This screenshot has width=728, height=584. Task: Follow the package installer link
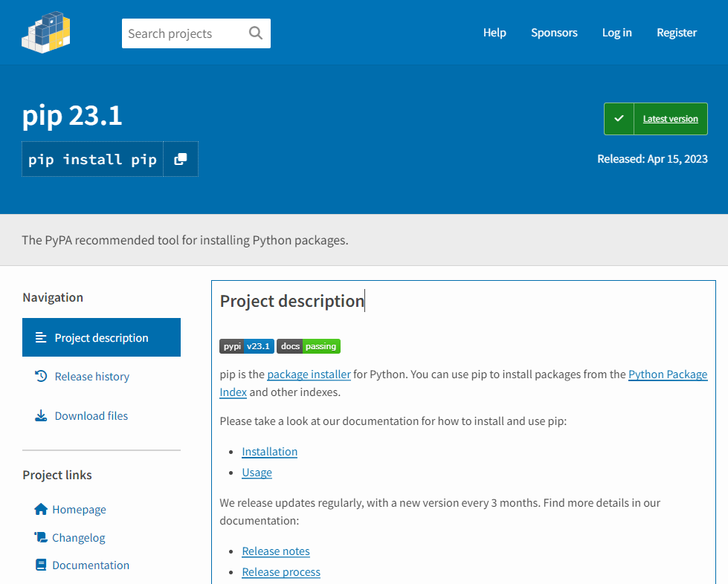click(x=309, y=374)
